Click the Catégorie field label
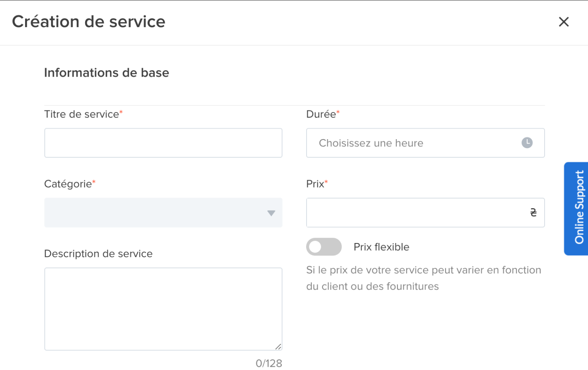Screen dimensions: 588x370 point(68,184)
